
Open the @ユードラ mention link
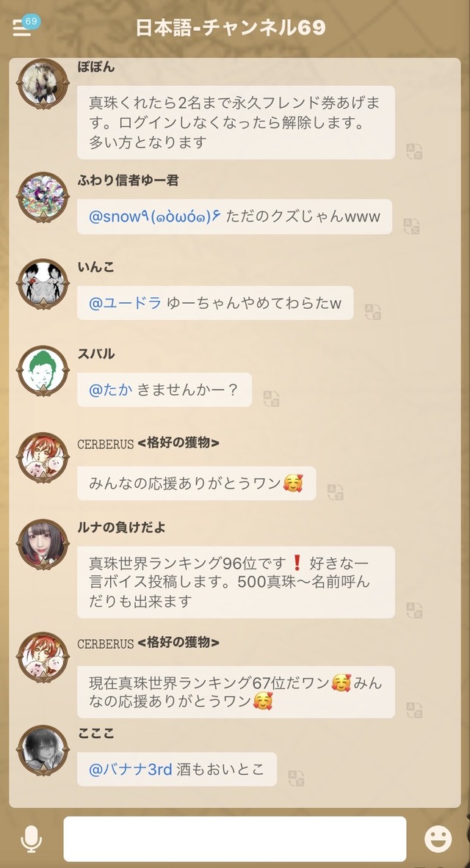[x=126, y=303]
